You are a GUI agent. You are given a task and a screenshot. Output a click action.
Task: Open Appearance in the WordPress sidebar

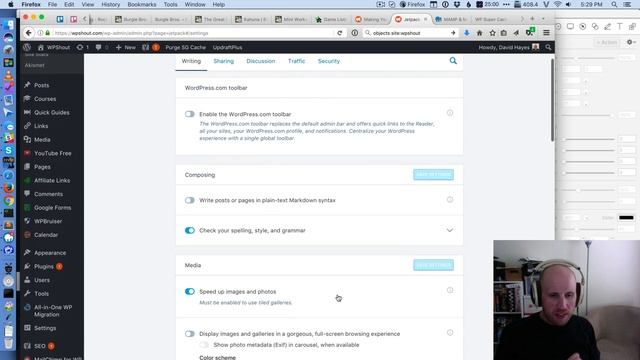pos(50,253)
